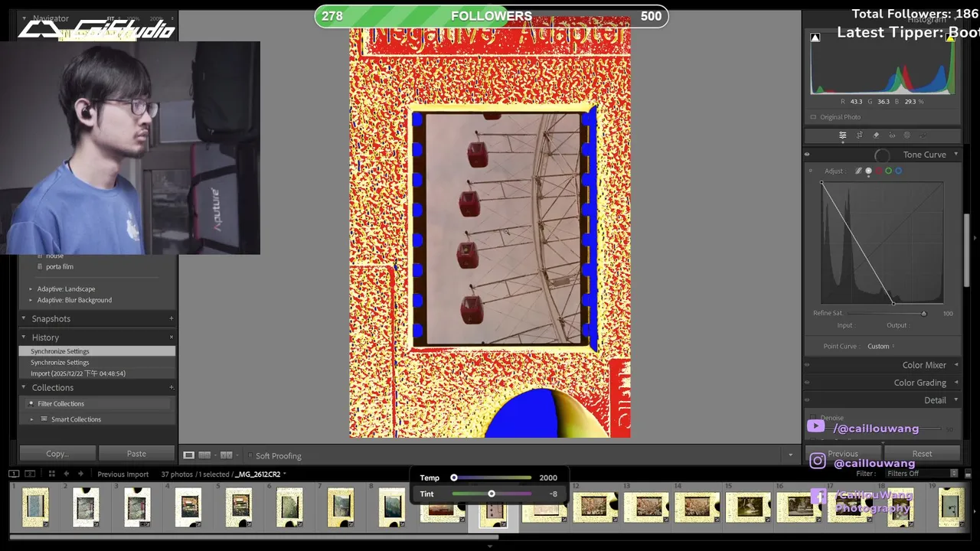Screen dimensions: 980x551
Task: Add a collection with plus icon
Action: tap(171, 387)
